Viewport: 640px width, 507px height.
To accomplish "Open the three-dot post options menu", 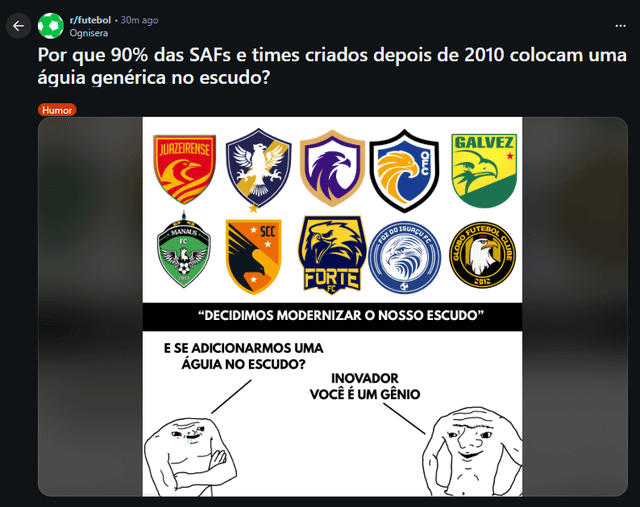I will (x=620, y=26).
